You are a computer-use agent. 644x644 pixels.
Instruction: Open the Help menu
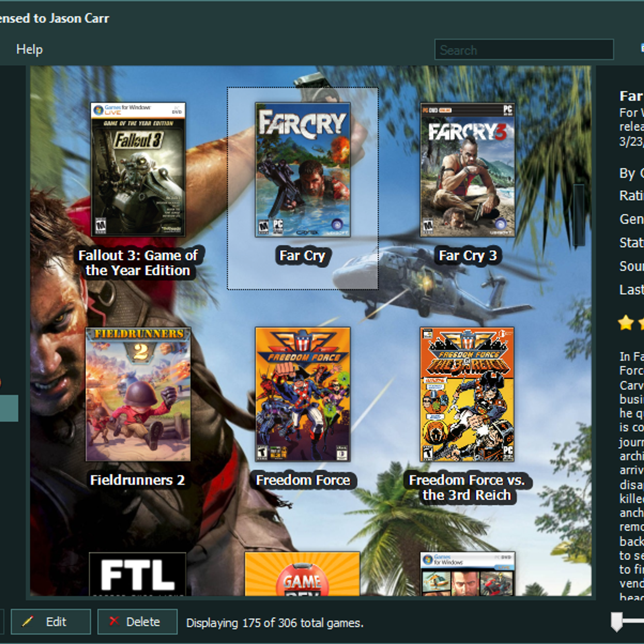coord(29,50)
